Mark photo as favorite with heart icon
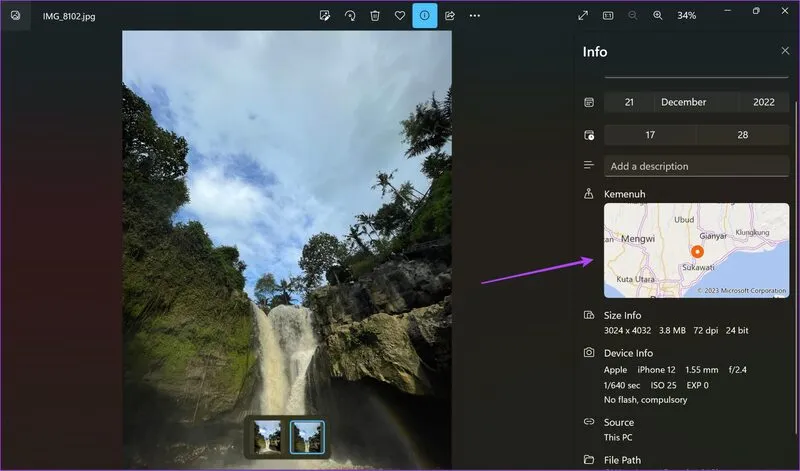Viewport: 800px width, 471px height. (x=400, y=16)
